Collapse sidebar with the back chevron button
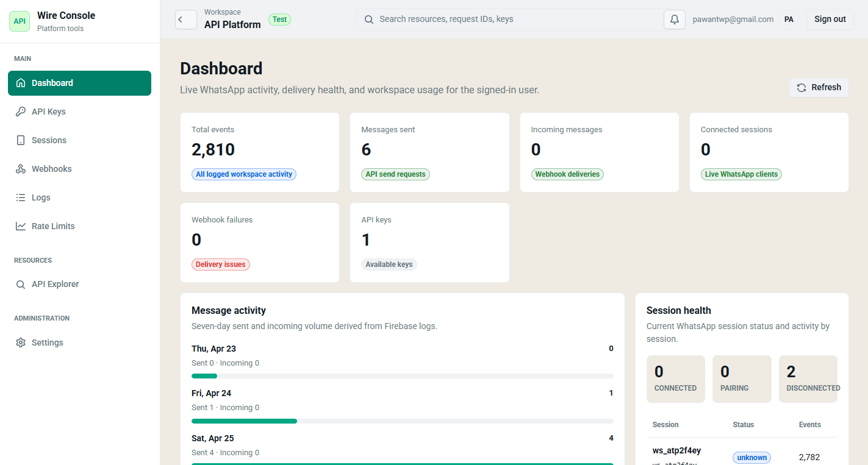 coord(186,20)
